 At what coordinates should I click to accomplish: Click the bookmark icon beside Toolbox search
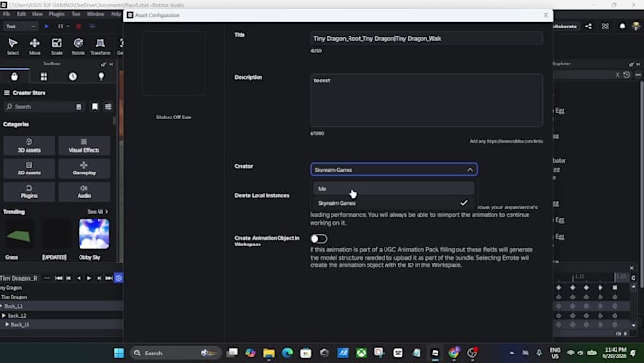(x=95, y=107)
